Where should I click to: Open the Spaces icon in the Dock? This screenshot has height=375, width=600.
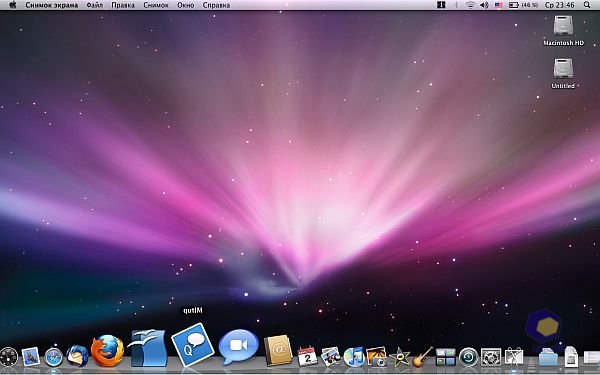pos(445,357)
